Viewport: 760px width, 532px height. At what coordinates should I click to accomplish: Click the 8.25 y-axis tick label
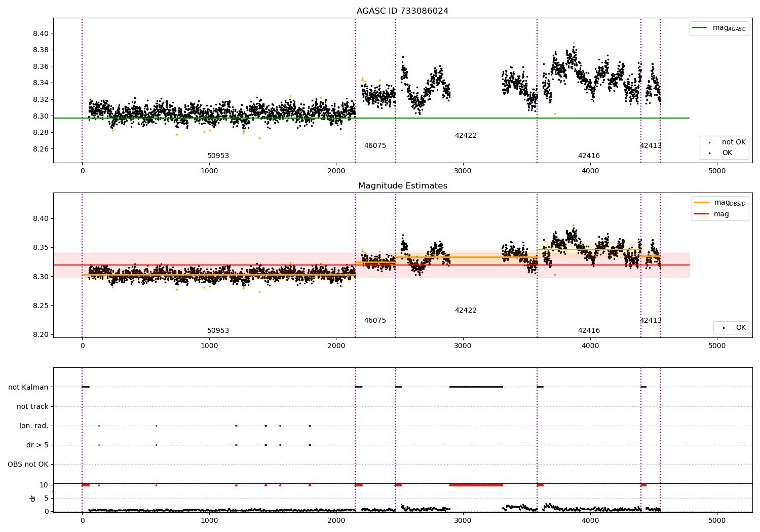[x=41, y=306]
